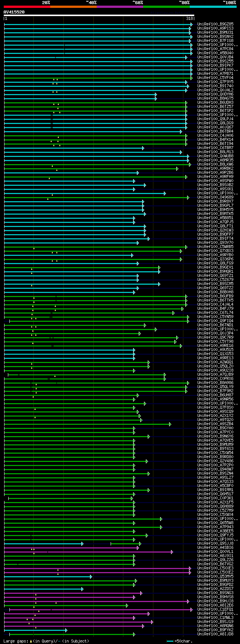Select the UniRef100_Q0VJB4 label
The height and width of the screenshot is (644, 240).
click(x=215, y=57)
